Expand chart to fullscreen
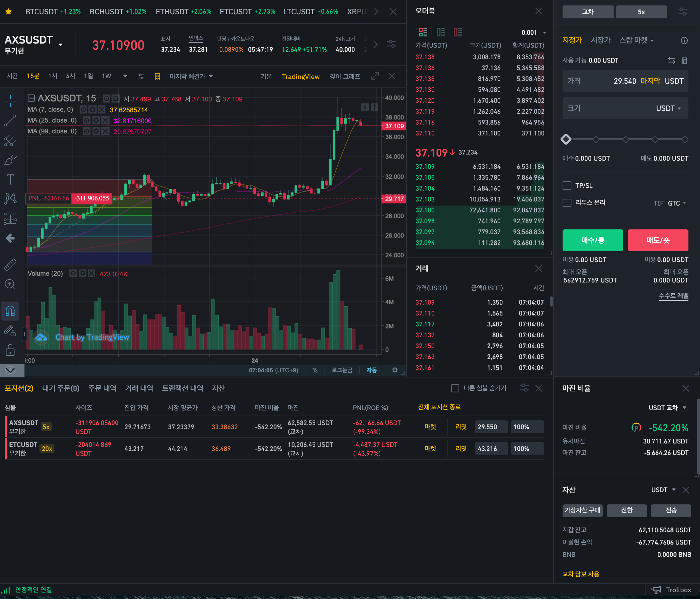Viewport: 700px width, 599px height. point(374,76)
